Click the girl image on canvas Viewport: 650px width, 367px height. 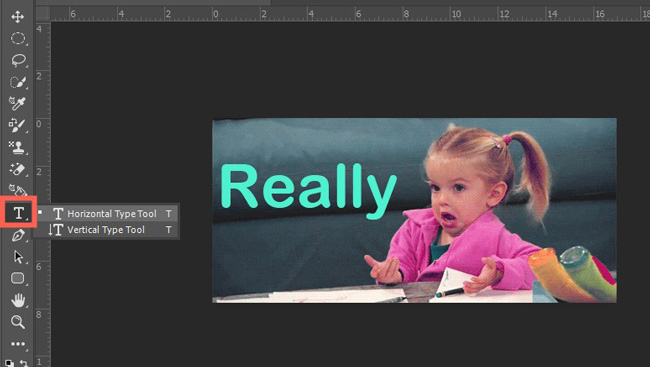(414, 210)
